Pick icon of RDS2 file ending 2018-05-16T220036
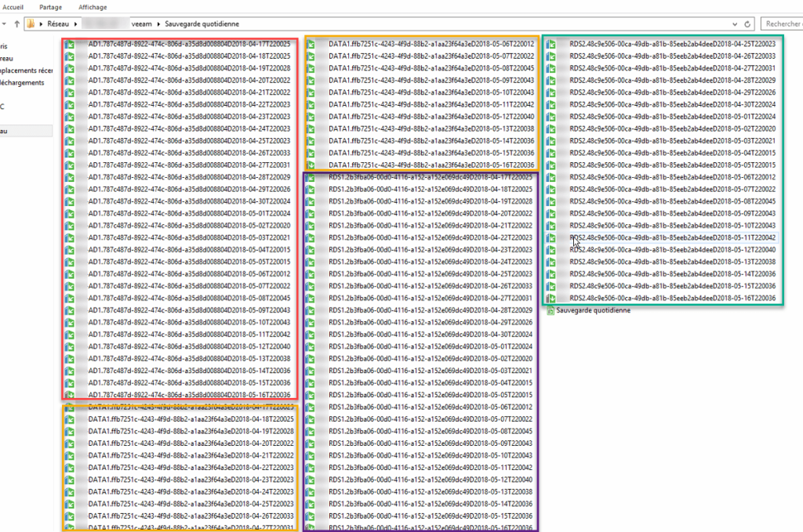Screen dimensions: 803x532 coord(551,299)
